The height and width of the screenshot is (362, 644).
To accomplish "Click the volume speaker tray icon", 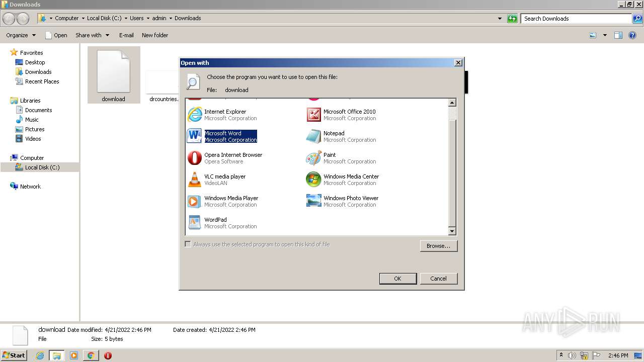I will (x=572, y=355).
